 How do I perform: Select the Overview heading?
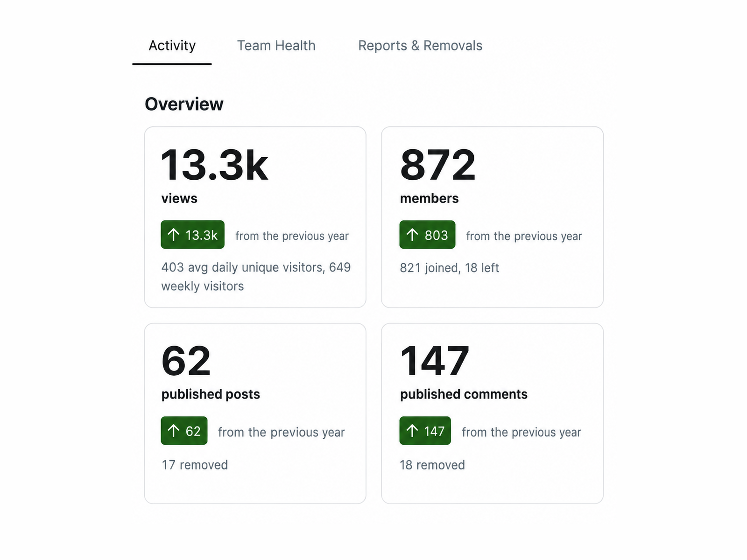[184, 104]
